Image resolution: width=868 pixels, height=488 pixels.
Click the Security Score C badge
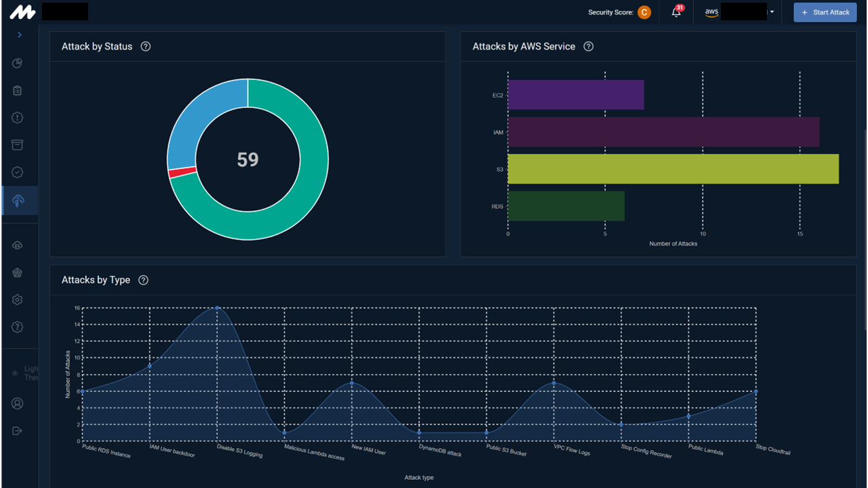[644, 12]
